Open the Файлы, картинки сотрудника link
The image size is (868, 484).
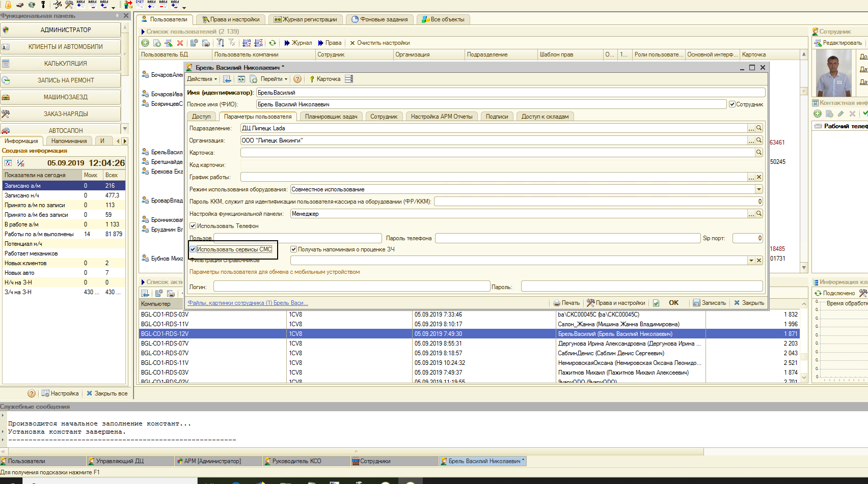point(248,303)
